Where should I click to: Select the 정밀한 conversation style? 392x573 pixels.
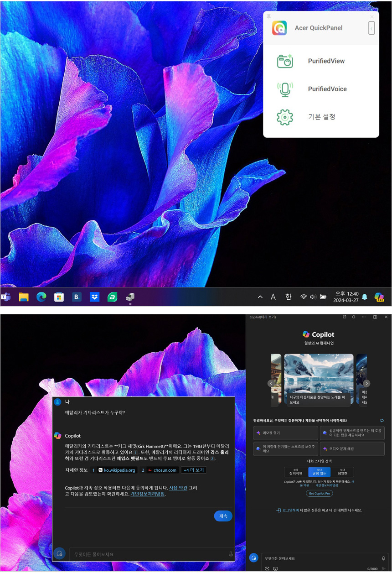tap(342, 472)
